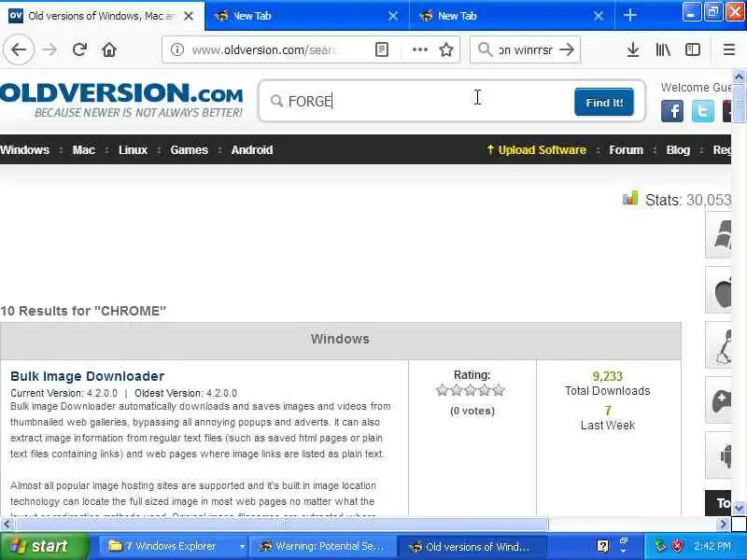Click the red shield tray icon
The height and width of the screenshot is (560, 747).
click(678, 546)
